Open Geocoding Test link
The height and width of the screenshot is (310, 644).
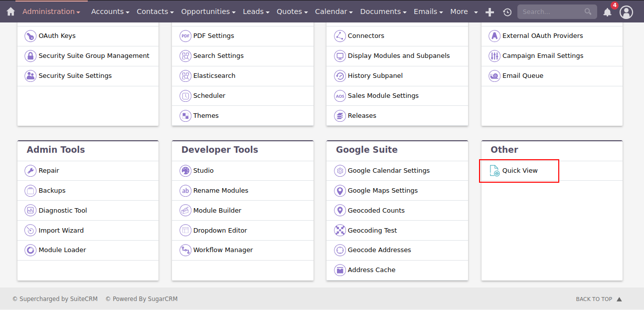(372, 231)
